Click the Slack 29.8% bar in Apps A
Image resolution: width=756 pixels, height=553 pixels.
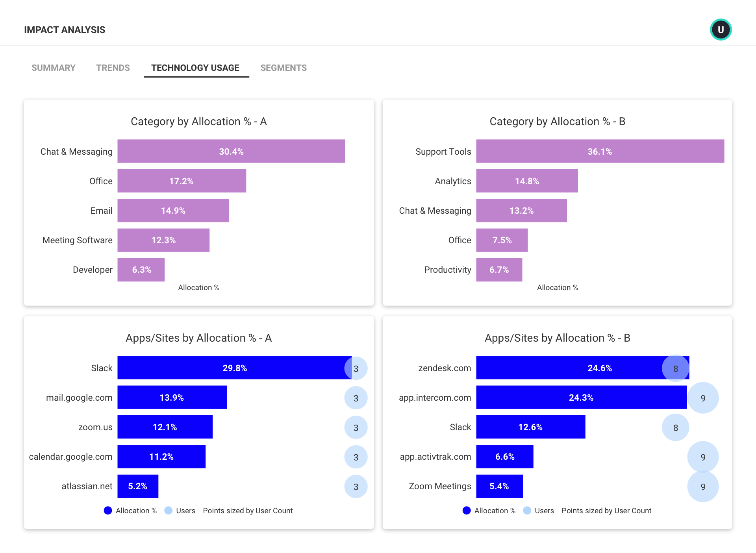click(x=235, y=368)
